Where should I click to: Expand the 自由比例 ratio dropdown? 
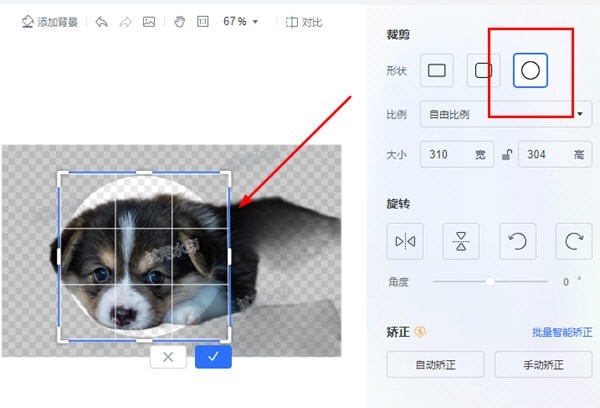(x=506, y=114)
